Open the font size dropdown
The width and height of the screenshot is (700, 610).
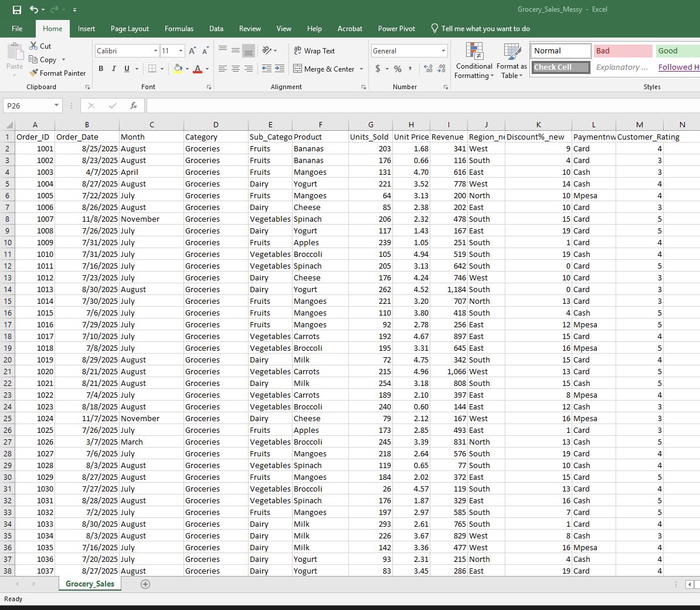[x=181, y=51]
